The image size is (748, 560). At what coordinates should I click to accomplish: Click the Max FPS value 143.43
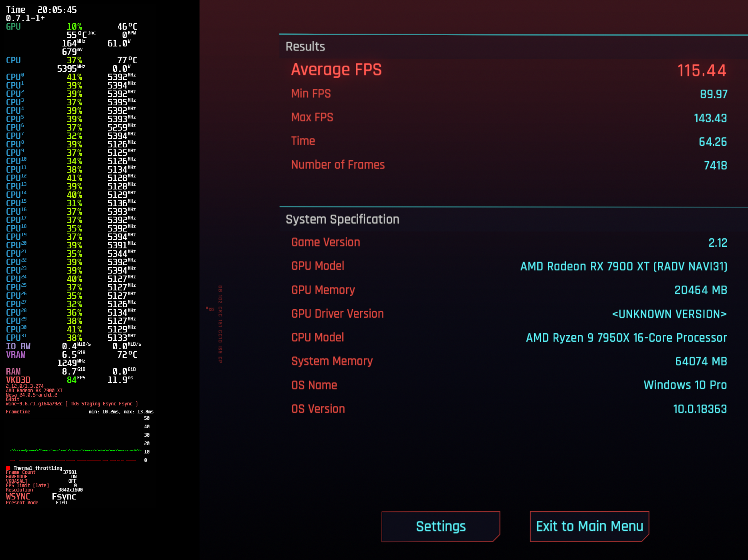[x=710, y=118]
